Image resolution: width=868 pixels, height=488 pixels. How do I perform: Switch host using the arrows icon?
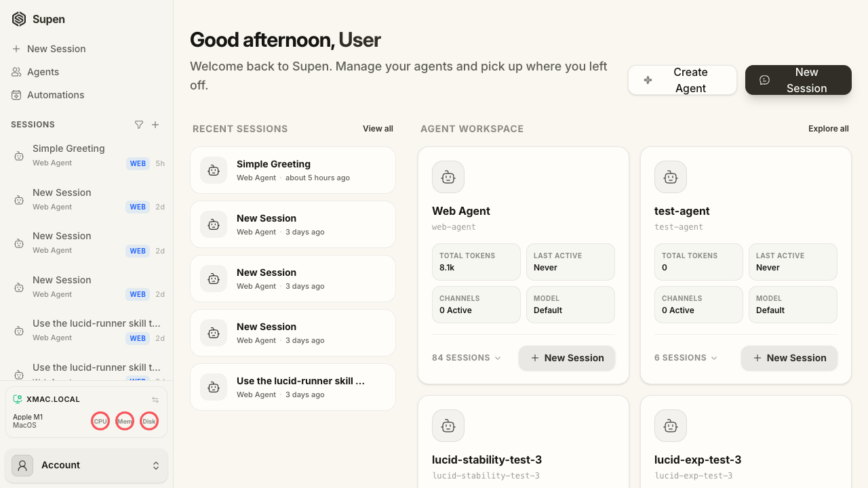[155, 400]
